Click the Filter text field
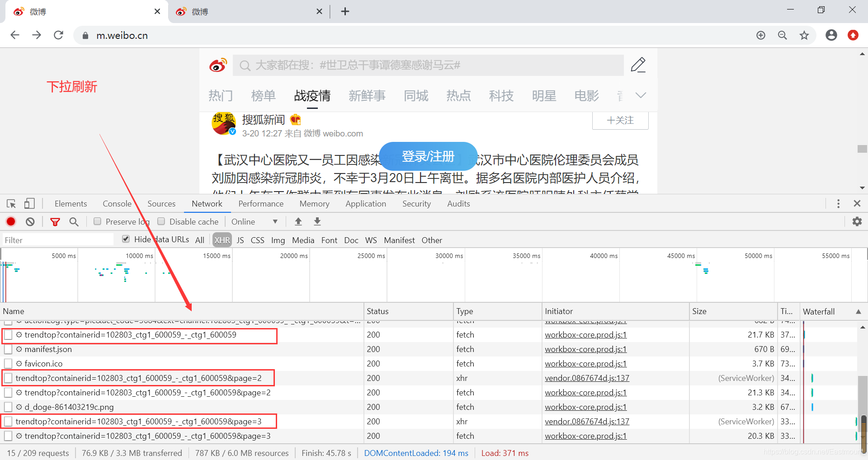This screenshot has width=868, height=460. [x=58, y=240]
